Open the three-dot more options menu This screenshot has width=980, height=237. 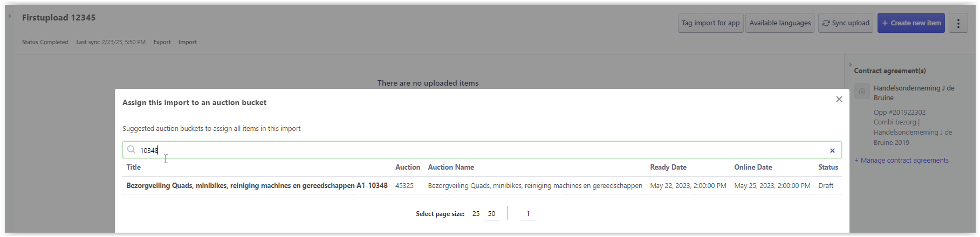tap(958, 23)
